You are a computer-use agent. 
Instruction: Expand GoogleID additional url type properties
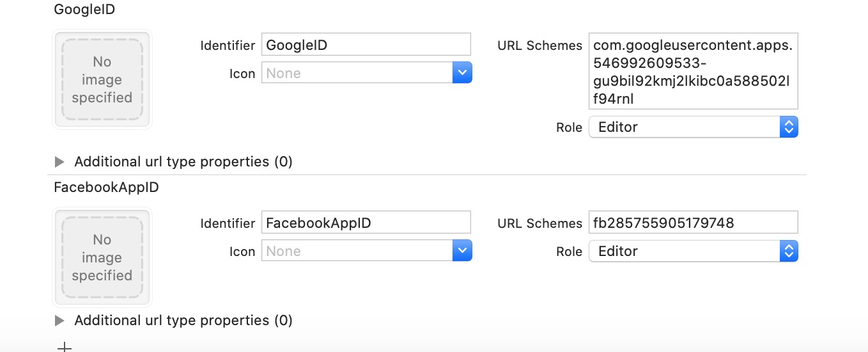pos(60,161)
